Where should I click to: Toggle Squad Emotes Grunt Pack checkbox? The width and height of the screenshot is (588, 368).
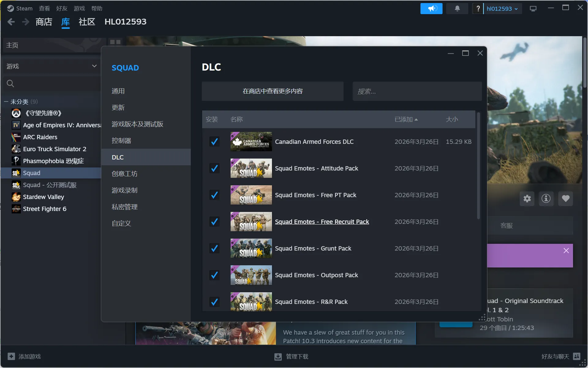click(x=214, y=248)
